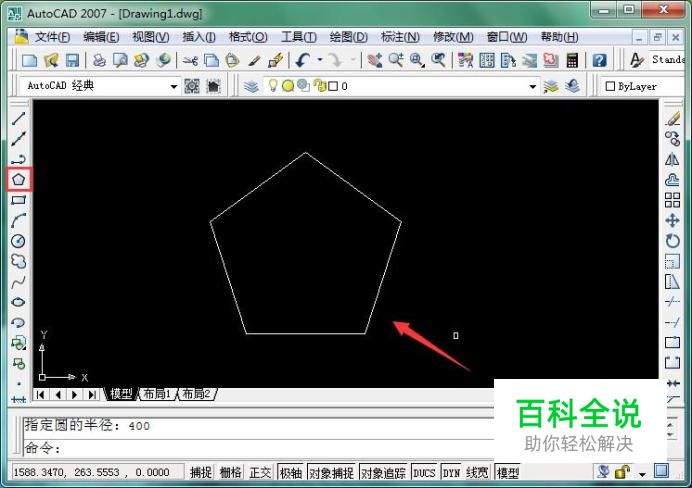Click in the 命令: command line
The image size is (692, 488).
tap(258, 448)
